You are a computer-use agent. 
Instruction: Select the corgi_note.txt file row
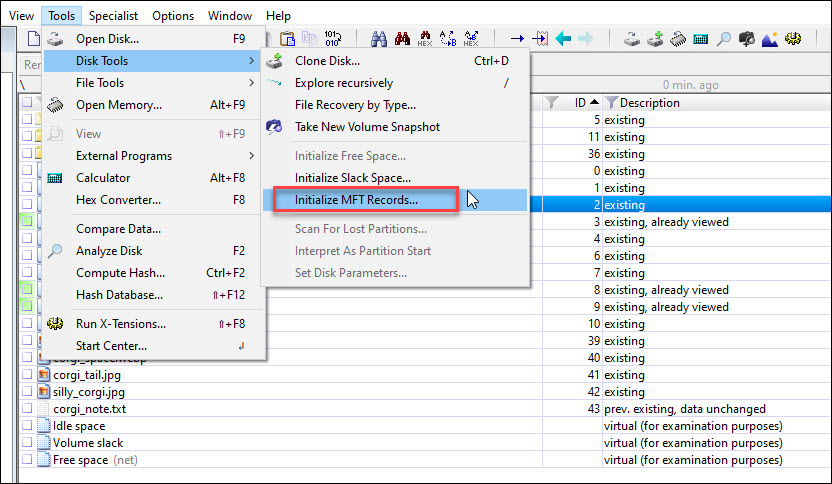pos(89,409)
